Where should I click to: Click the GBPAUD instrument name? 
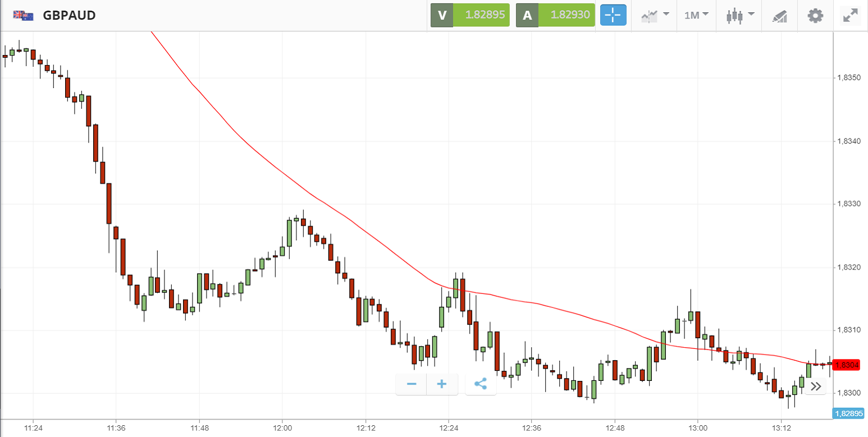pyautogui.click(x=69, y=15)
